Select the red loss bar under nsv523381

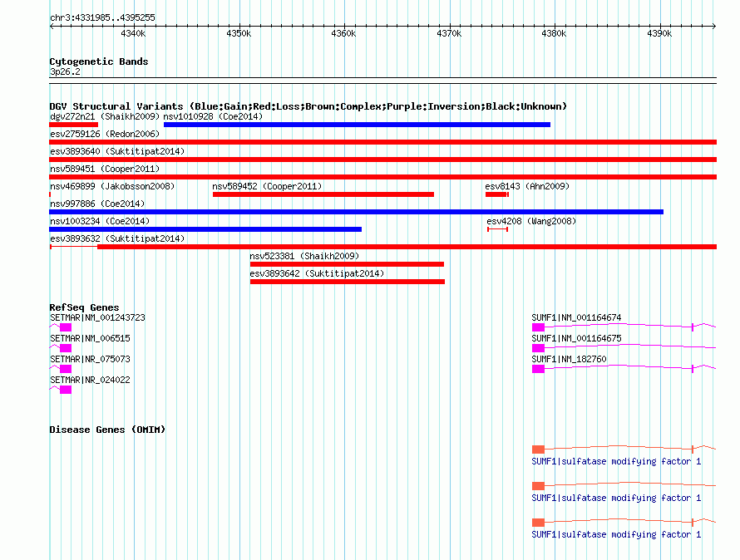(x=347, y=264)
